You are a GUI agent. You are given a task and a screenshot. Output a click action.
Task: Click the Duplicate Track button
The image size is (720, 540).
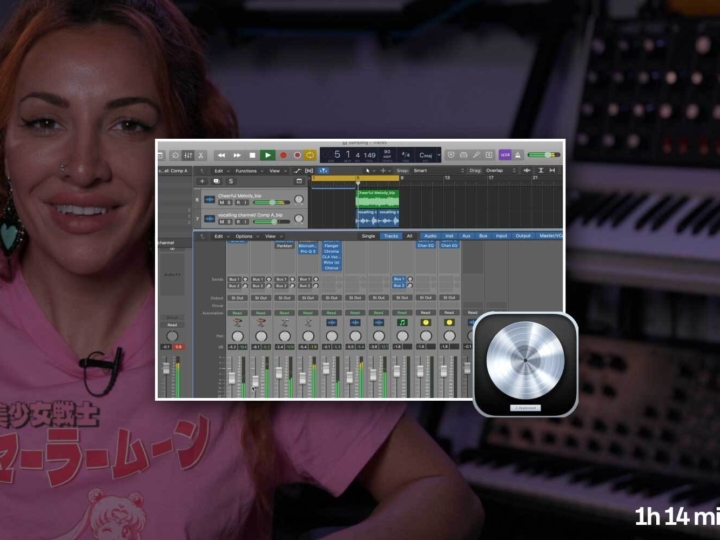(216, 181)
